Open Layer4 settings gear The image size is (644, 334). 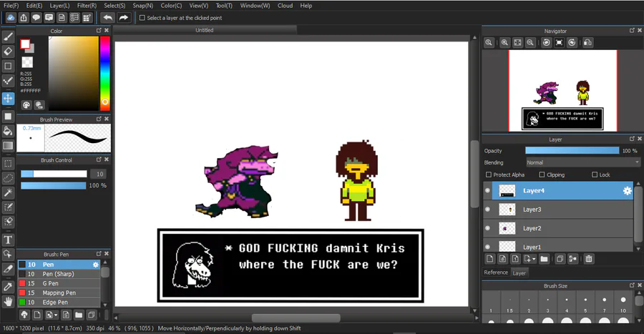coord(627,191)
